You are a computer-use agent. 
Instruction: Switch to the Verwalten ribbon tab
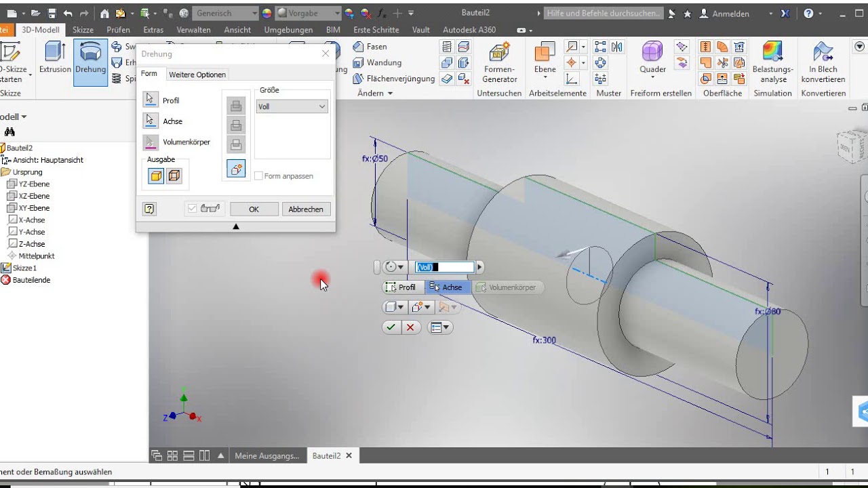click(x=193, y=30)
